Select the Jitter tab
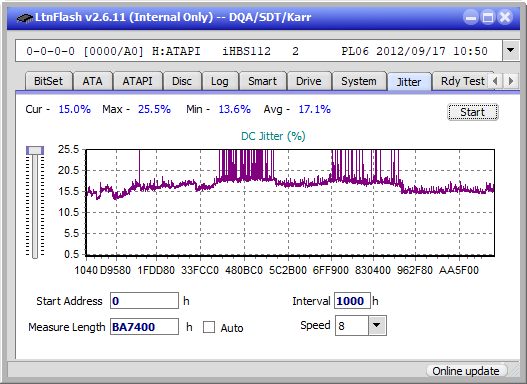The image size is (527, 384). tap(409, 82)
